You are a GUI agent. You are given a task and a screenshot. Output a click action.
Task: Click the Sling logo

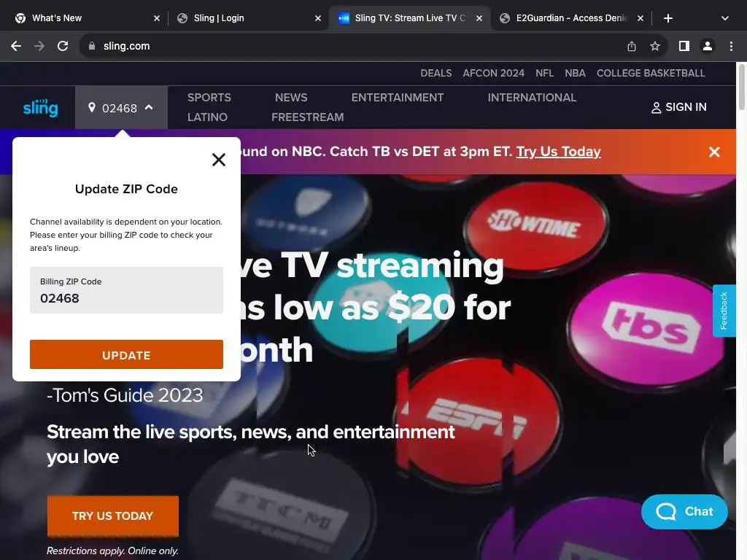coord(41,108)
